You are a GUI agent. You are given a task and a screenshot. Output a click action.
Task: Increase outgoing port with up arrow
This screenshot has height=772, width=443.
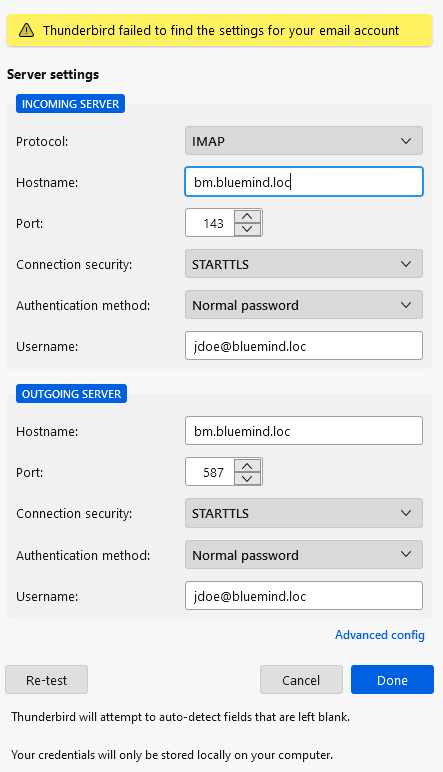pyautogui.click(x=247, y=466)
